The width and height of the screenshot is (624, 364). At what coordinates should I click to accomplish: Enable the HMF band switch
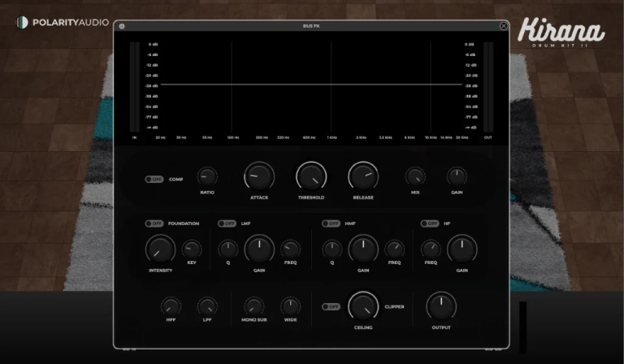[x=331, y=223]
